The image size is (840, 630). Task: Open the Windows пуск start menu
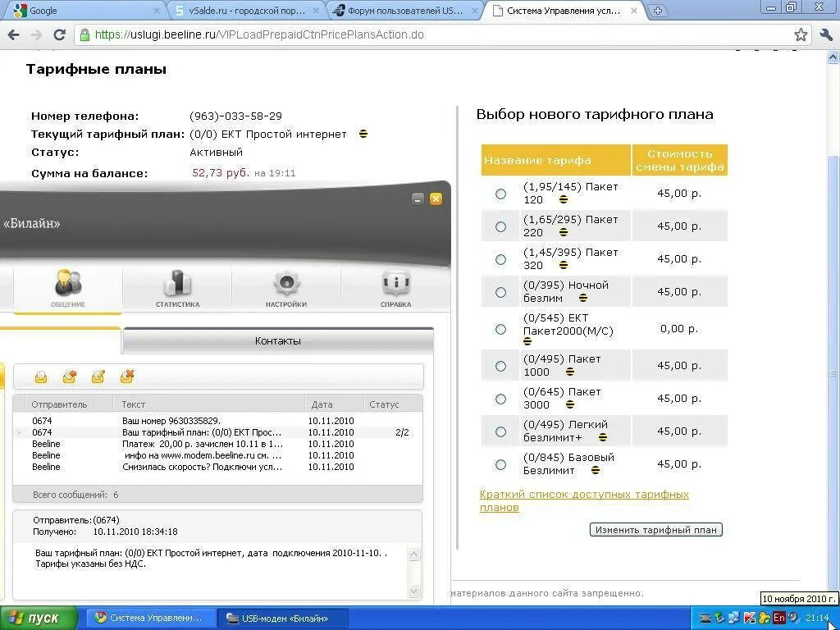tap(39, 619)
